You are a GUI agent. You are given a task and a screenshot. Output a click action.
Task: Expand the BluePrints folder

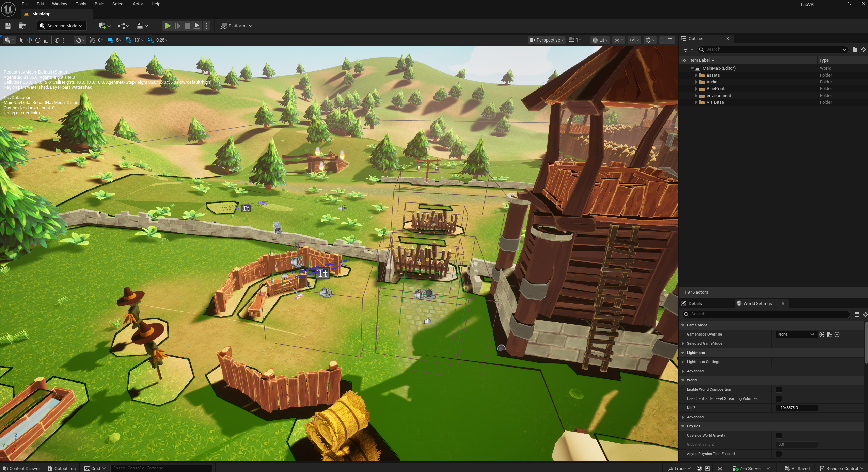click(x=696, y=89)
